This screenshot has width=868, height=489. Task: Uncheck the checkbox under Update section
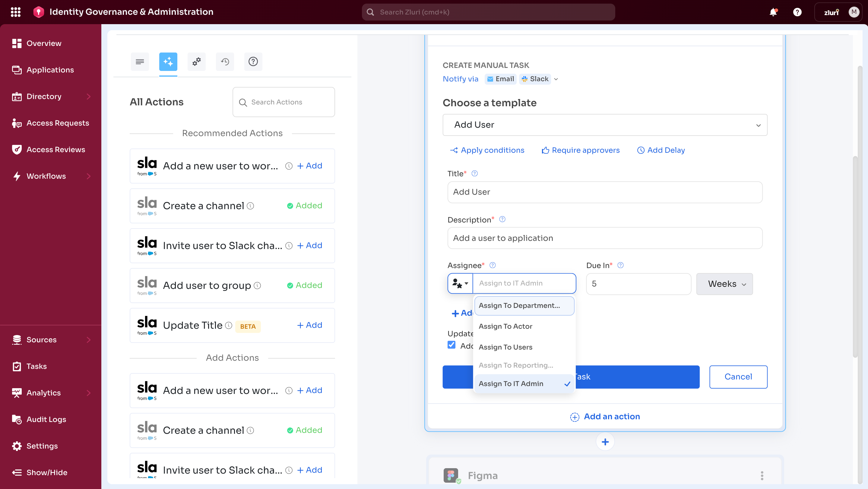click(451, 345)
